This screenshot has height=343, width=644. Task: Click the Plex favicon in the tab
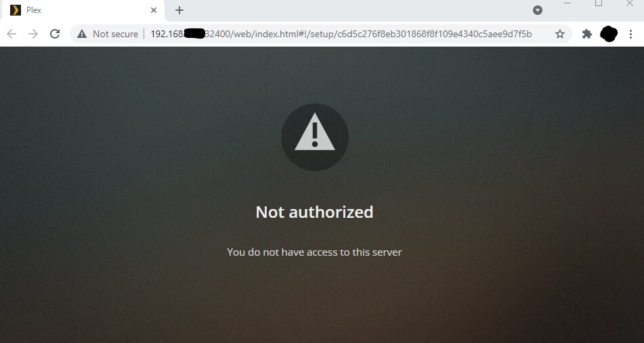coord(15,10)
